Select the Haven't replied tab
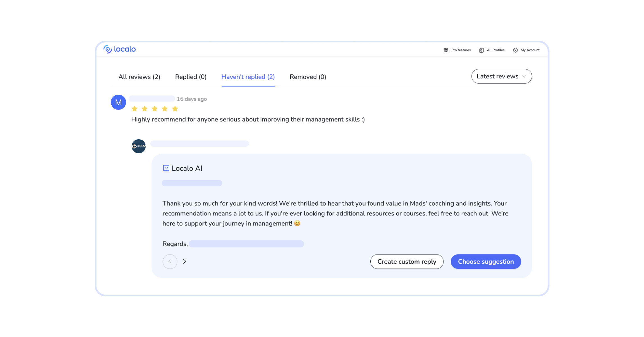644x337 pixels. (x=248, y=77)
